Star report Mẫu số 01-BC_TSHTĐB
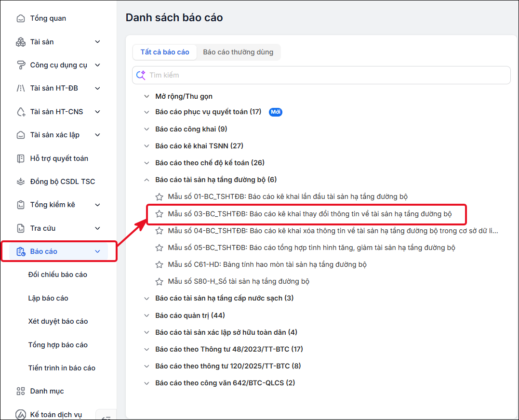519x420 pixels. (x=159, y=197)
